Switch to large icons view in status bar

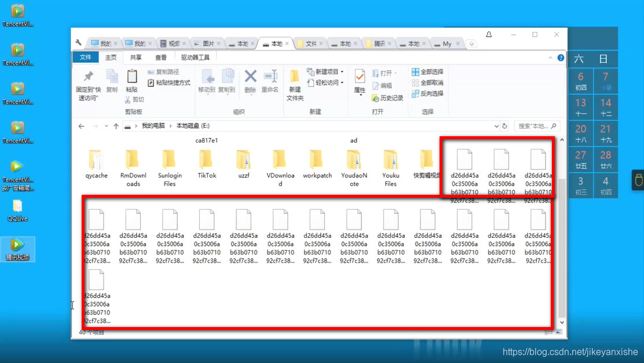[x=559, y=332]
